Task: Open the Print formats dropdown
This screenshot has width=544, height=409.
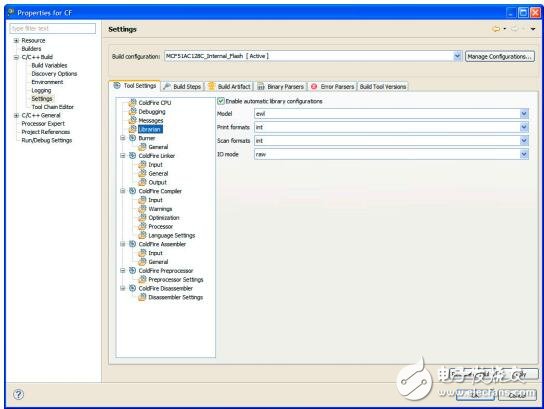Action: click(524, 127)
